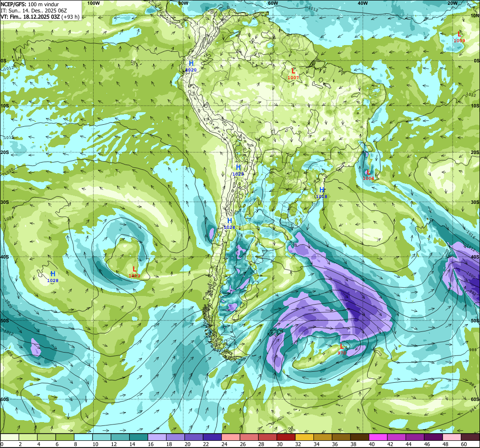Click the 1000 isobar label

coord(471,275)
